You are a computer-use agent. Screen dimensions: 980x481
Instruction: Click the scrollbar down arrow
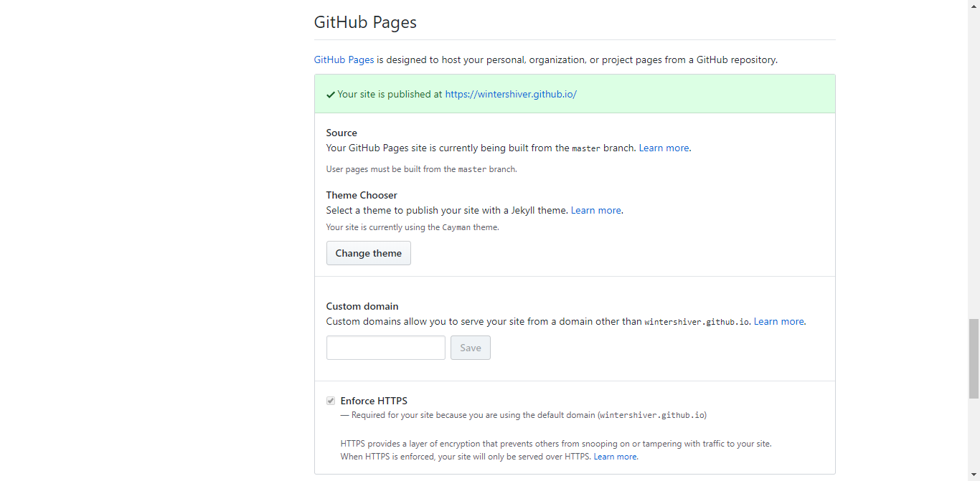point(974,475)
